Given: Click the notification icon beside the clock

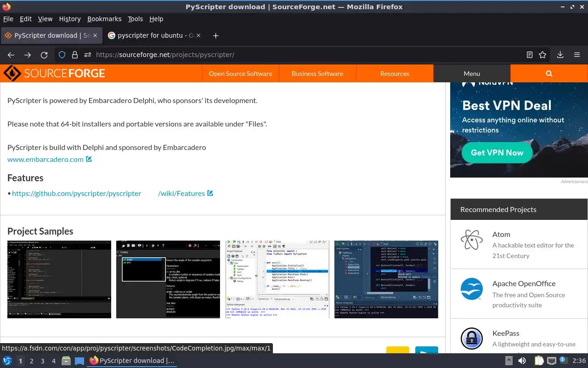Looking at the screenshot, I should (x=564, y=361).
